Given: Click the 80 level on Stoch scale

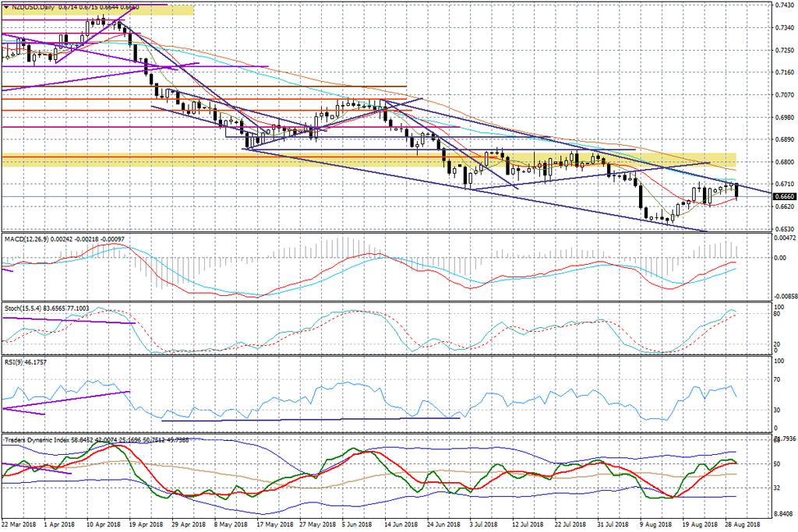Looking at the screenshot, I should [777, 314].
